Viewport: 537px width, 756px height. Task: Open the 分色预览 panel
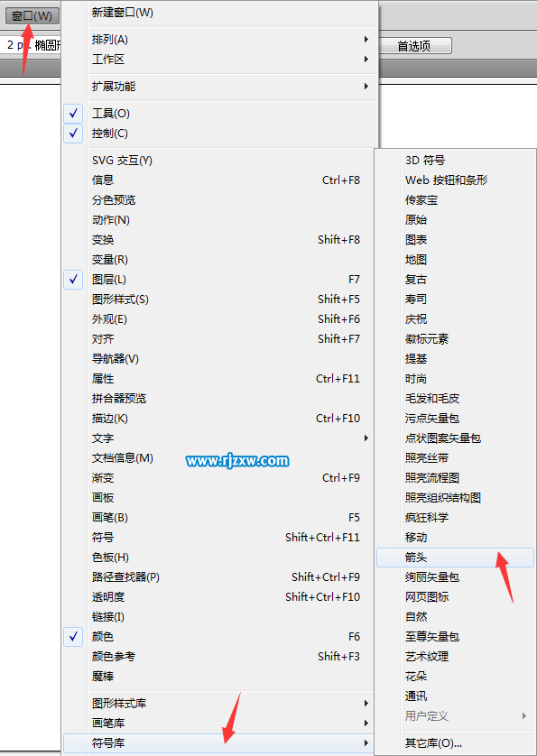219,199
